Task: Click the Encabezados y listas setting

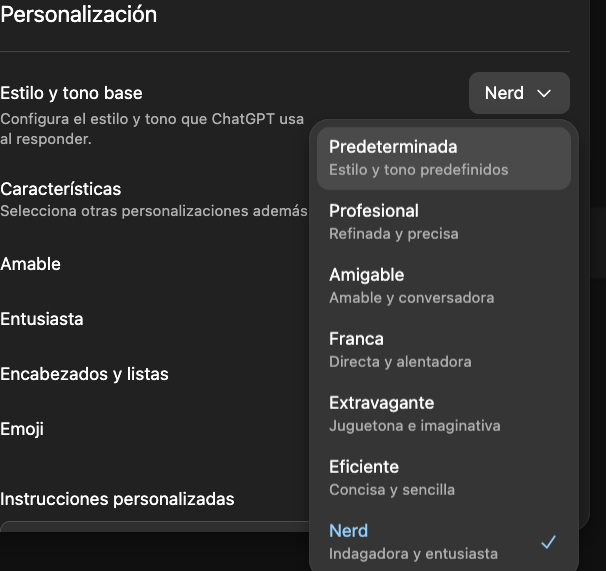Action: point(84,374)
